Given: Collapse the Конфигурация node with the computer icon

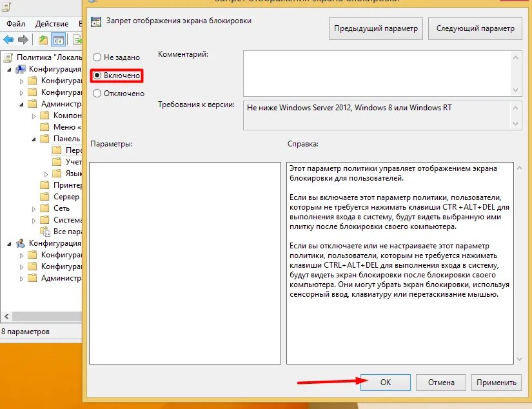Looking at the screenshot, I should 9,70.
